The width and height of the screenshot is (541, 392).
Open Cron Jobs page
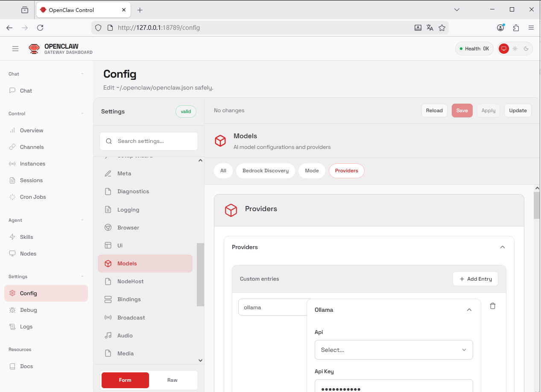[x=46, y=197]
